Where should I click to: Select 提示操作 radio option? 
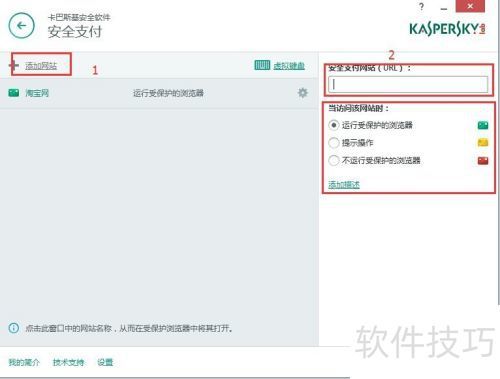[334, 143]
